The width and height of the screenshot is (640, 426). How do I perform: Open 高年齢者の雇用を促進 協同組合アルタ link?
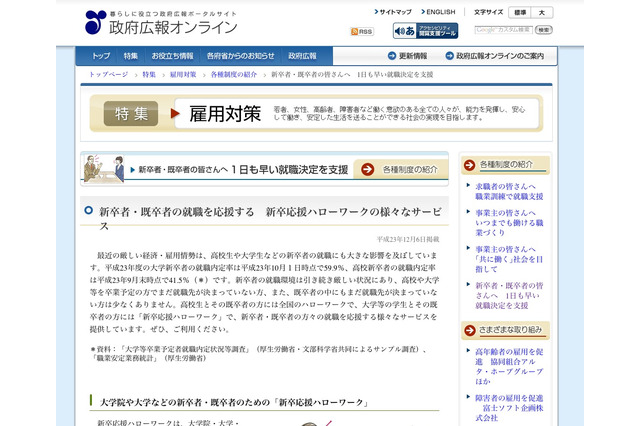(509, 366)
